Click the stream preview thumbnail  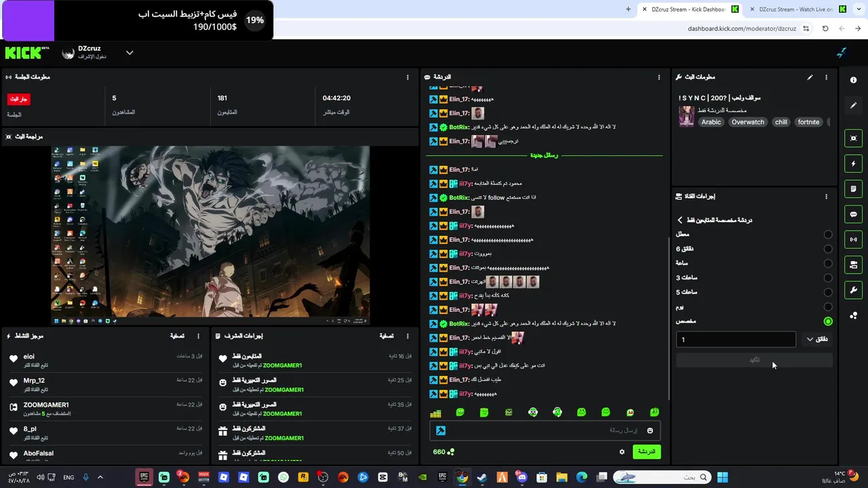coord(210,235)
